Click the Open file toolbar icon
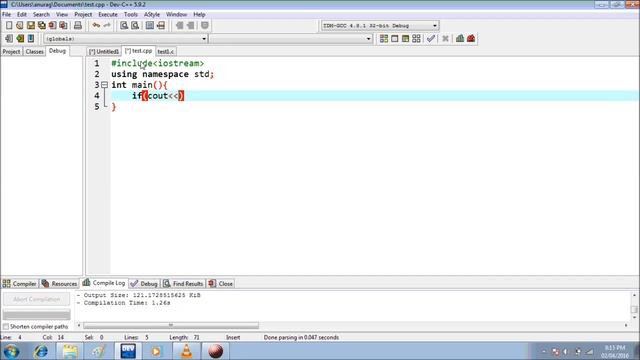The height and width of the screenshot is (360, 640). click(x=20, y=25)
